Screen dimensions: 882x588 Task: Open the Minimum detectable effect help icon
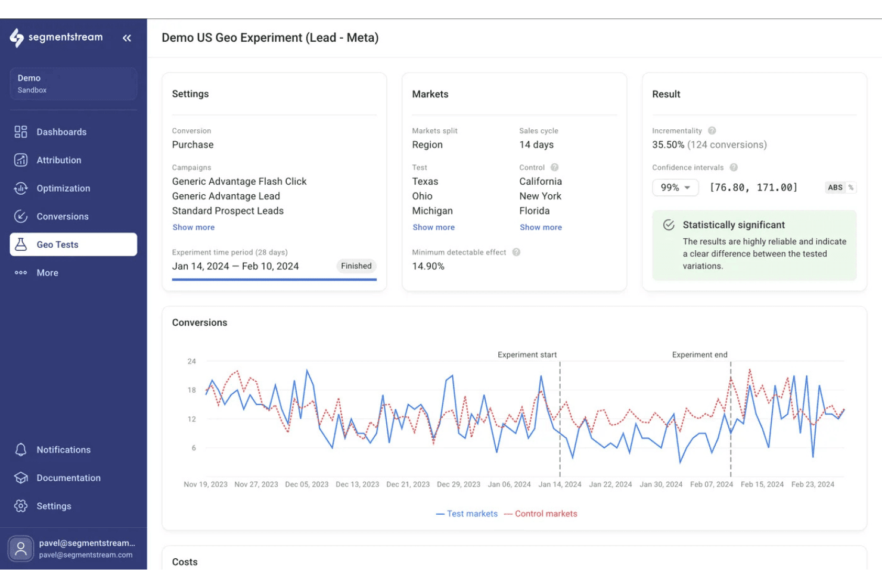(516, 253)
